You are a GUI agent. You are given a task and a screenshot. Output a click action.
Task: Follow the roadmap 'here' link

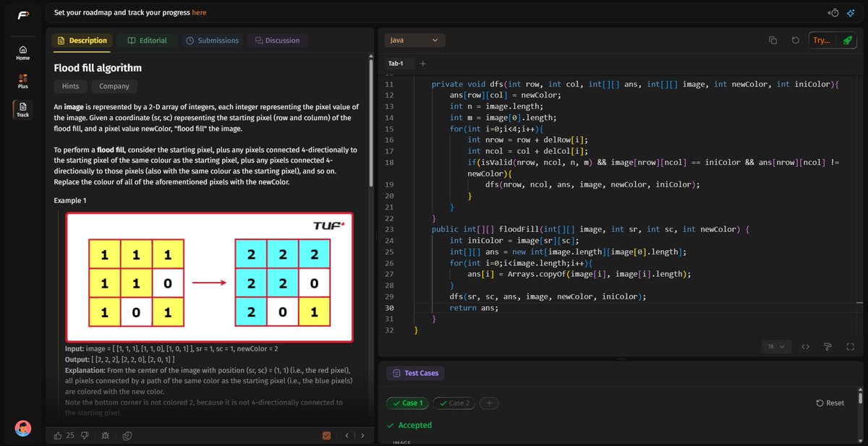pos(199,12)
